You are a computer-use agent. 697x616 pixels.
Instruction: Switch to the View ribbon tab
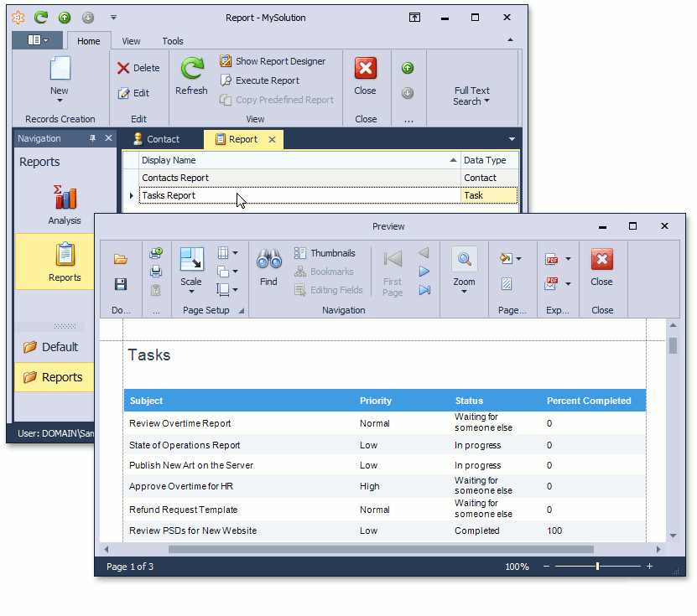[x=131, y=41]
